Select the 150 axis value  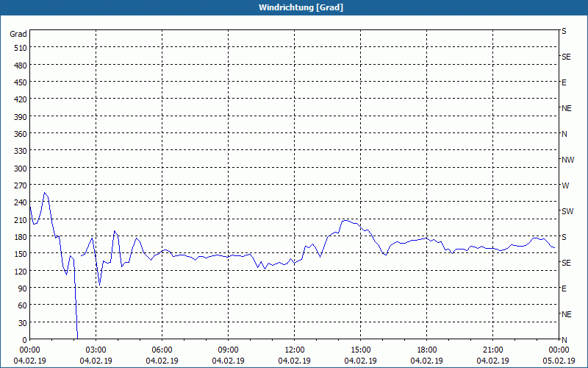click(21, 254)
